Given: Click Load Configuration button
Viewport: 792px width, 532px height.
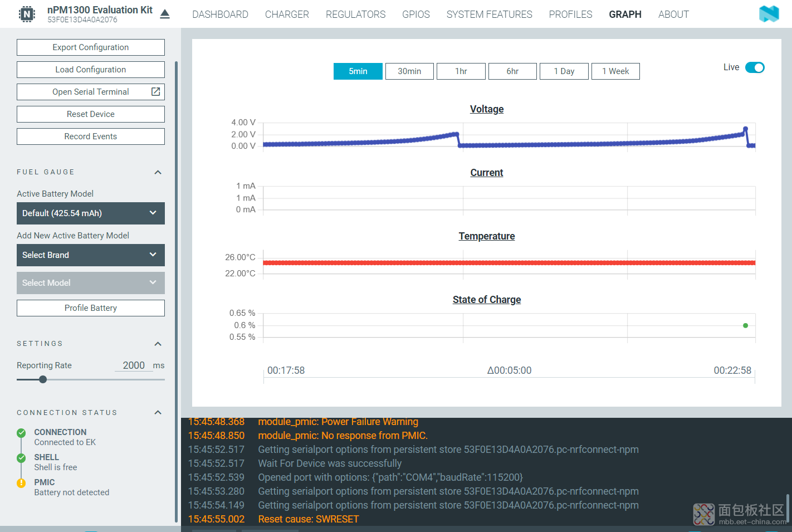Looking at the screenshot, I should pos(91,70).
